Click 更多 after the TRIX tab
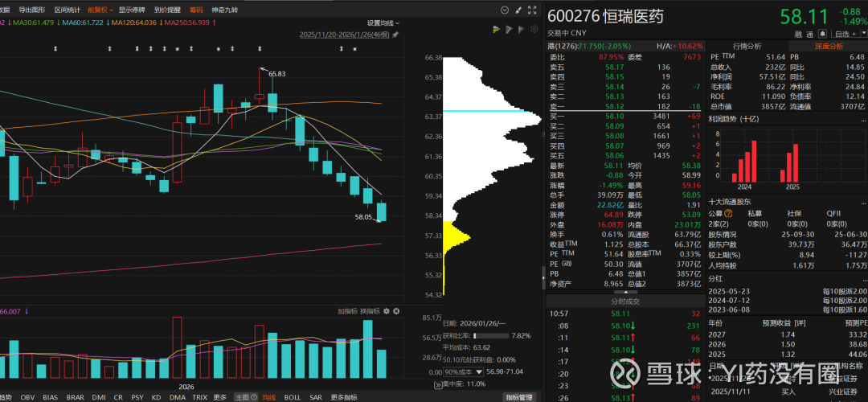Screen dimensions: 868x402 219,397
